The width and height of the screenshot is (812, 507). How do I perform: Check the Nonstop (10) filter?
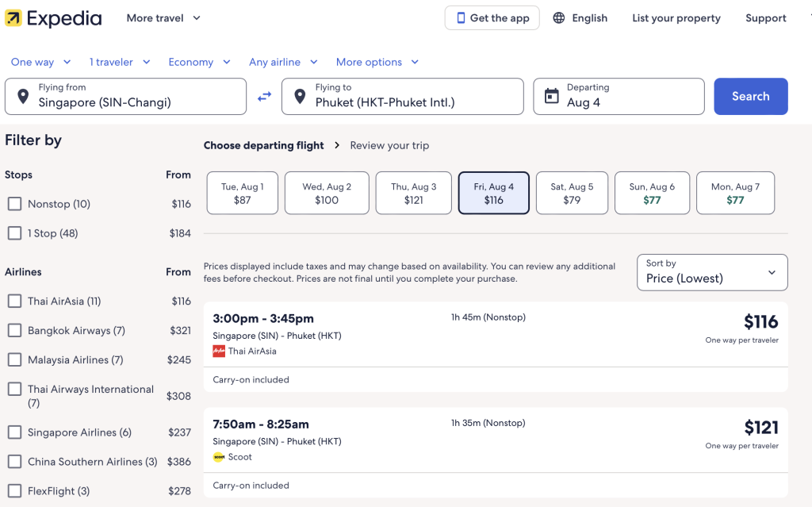tap(14, 204)
